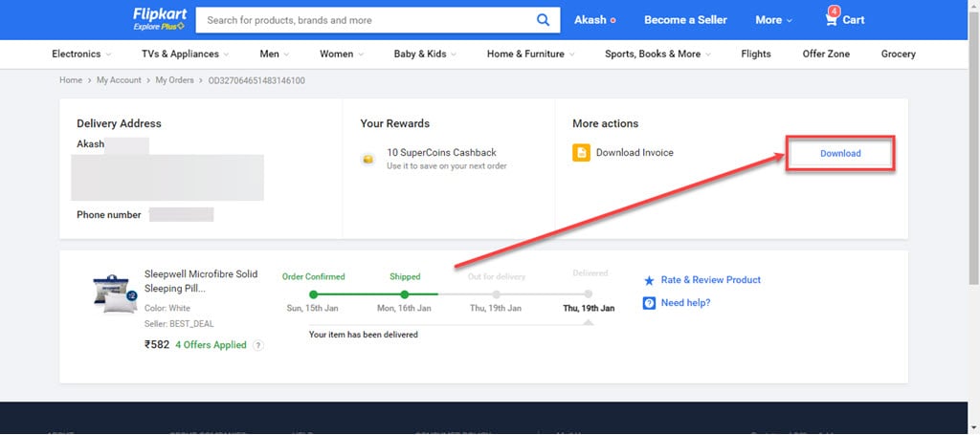Click the Flipkart logo

[160, 14]
